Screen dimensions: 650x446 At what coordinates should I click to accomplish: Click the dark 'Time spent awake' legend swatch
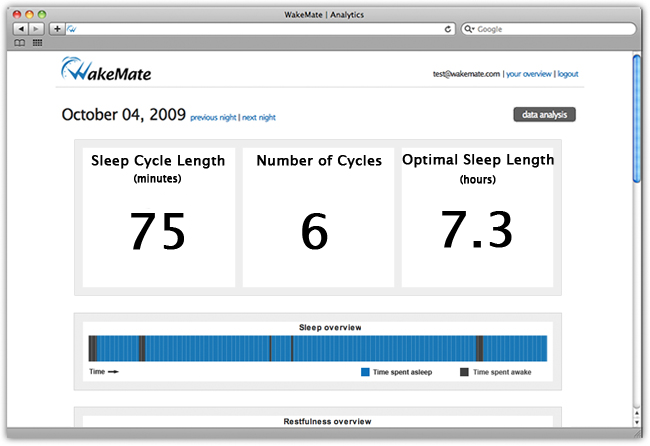tap(464, 372)
